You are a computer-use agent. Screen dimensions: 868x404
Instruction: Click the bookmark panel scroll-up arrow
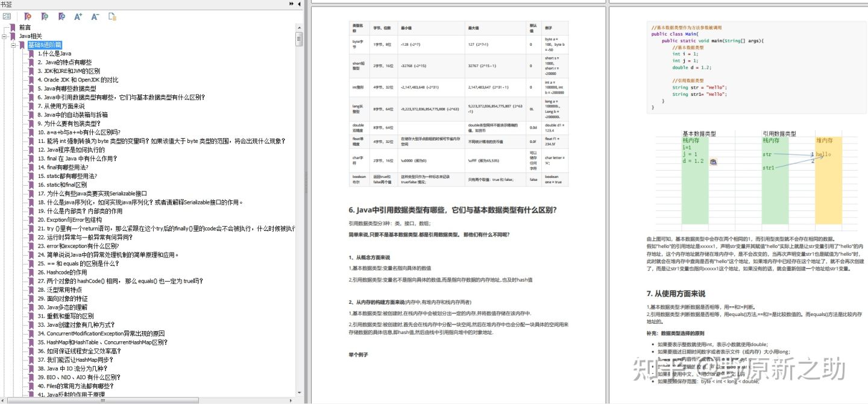click(298, 27)
